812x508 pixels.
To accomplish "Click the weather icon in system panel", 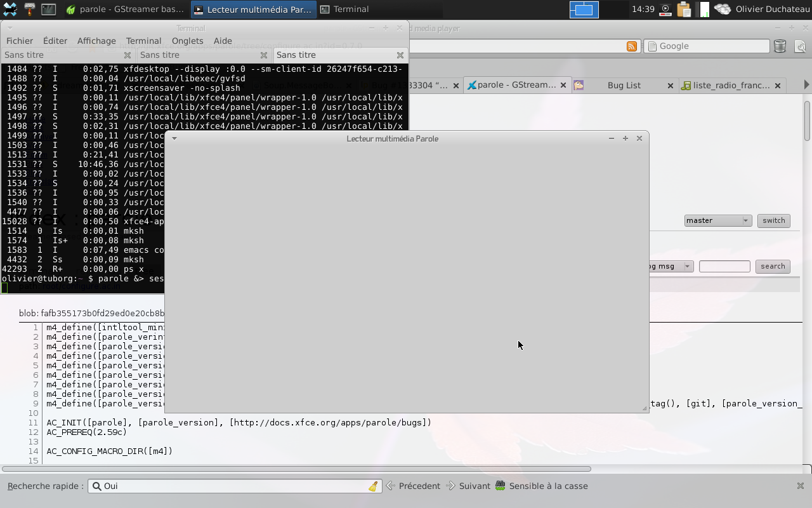I will pyautogui.click(x=722, y=10).
